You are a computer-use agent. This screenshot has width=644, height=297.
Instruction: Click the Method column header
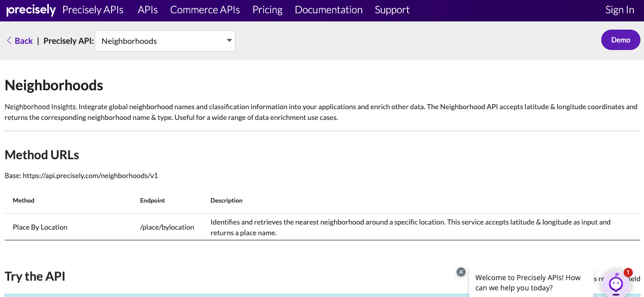click(x=23, y=201)
